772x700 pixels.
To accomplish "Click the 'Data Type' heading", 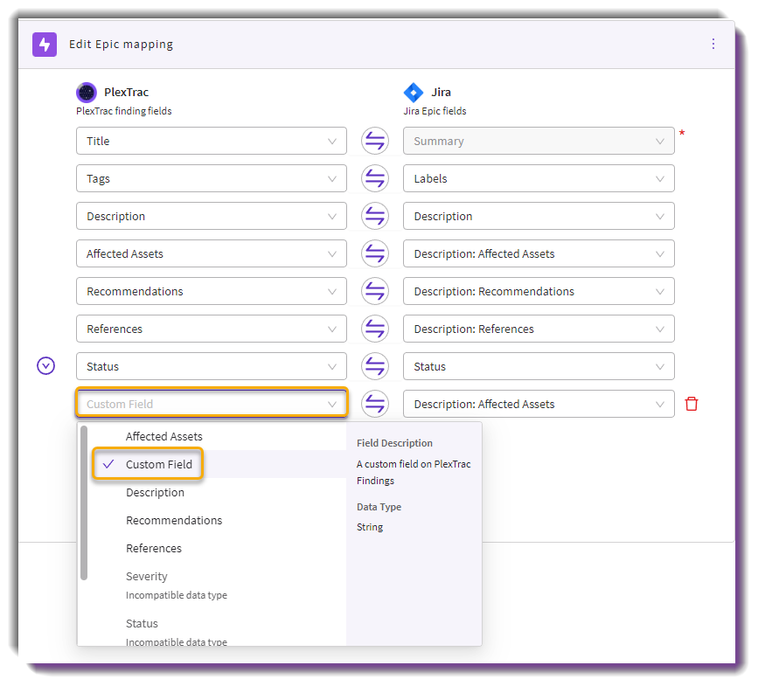I will point(379,507).
